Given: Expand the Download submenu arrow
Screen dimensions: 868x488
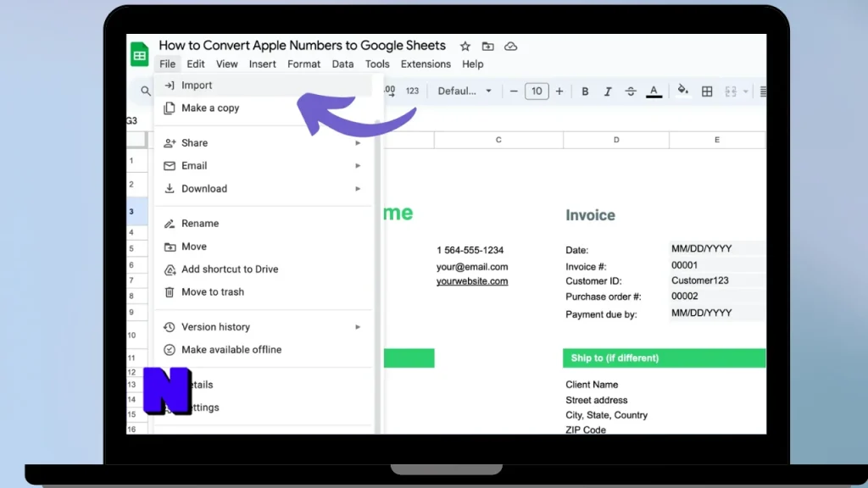Looking at the screenshot, I should [358, 189].
